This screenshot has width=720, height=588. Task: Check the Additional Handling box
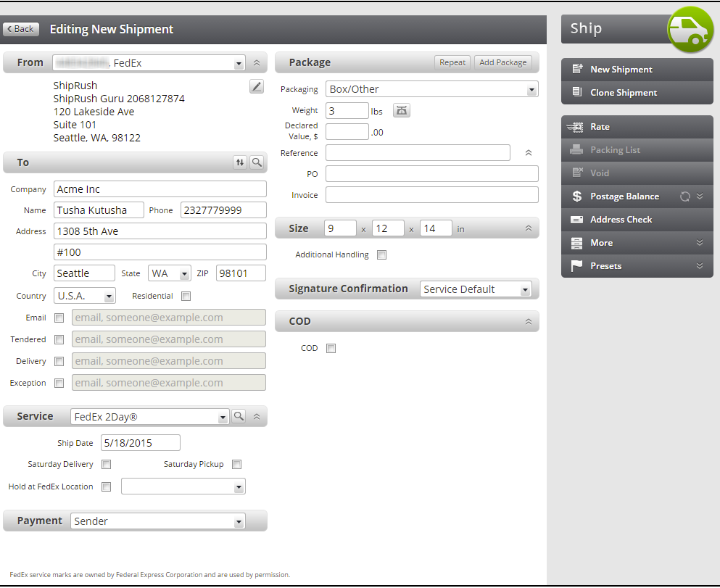pos(381,254)
